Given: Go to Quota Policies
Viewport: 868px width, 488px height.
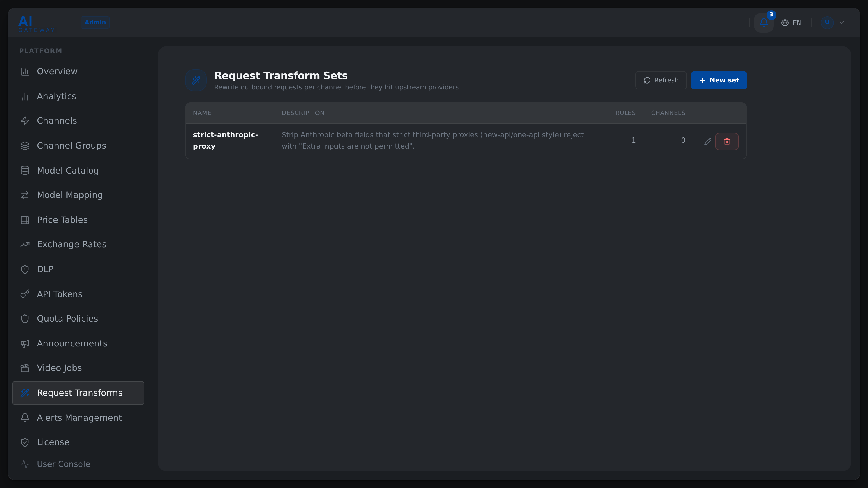Looking at the screenshot, I should (x=78, y=319).
